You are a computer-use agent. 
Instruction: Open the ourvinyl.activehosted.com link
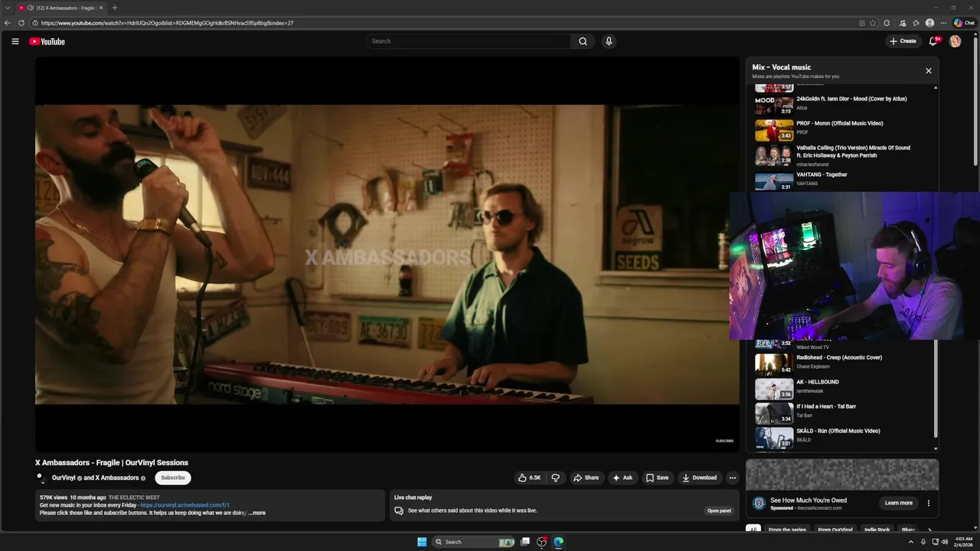coord(185,505)
